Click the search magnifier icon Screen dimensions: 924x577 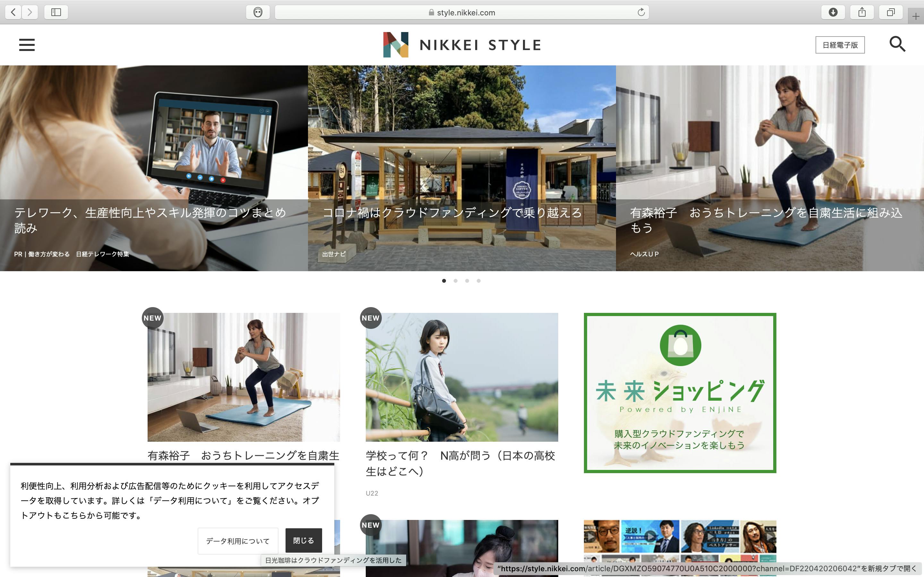897,44
